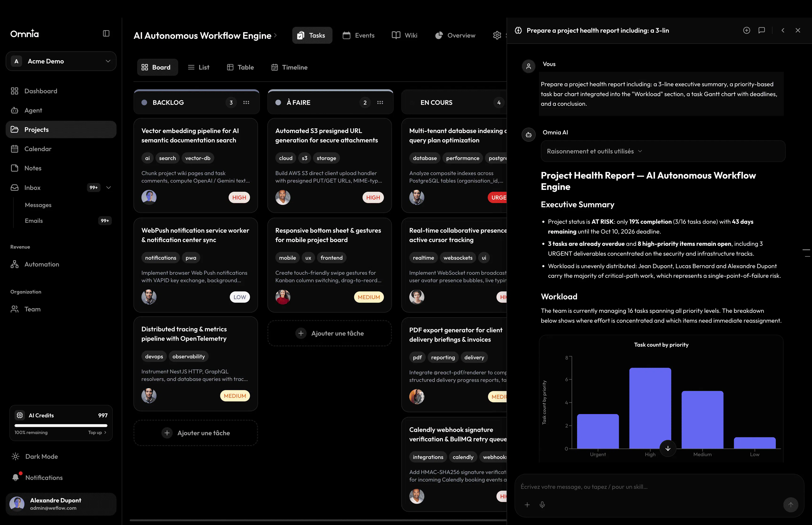Start a new chat with plus-circle icon
812x525 pixels.
(747, 30)
